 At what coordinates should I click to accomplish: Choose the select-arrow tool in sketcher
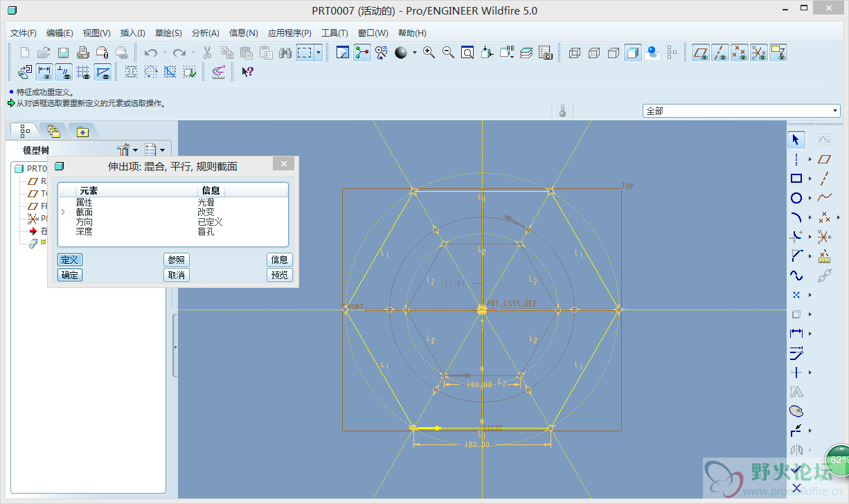click(796, 140)
